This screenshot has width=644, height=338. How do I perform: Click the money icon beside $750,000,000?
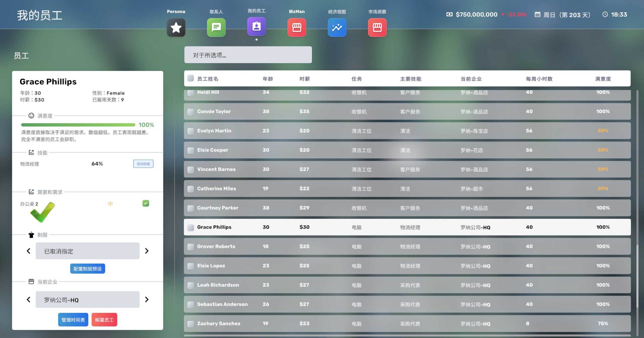[449, 14]
